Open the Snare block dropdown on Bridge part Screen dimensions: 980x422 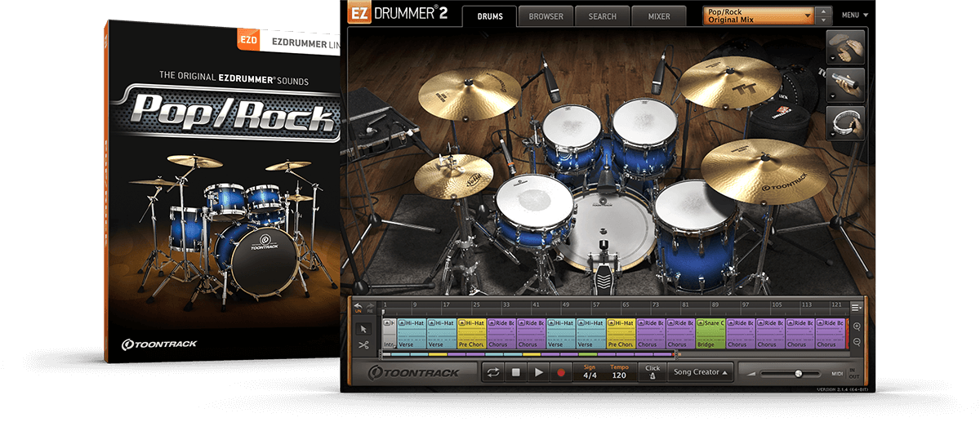pyautogui.click(x=702, y=323)
